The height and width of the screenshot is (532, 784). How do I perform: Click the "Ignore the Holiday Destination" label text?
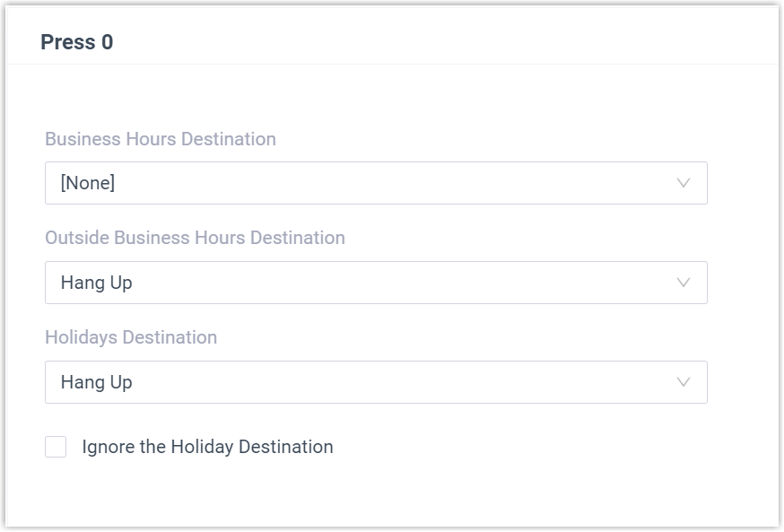pyautogui.click(x=207, y=447)
